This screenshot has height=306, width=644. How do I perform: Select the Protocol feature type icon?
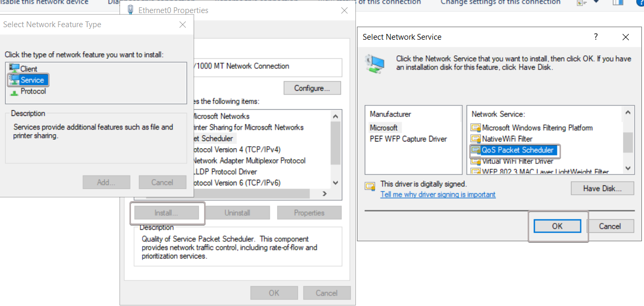(x=14, y=92)
